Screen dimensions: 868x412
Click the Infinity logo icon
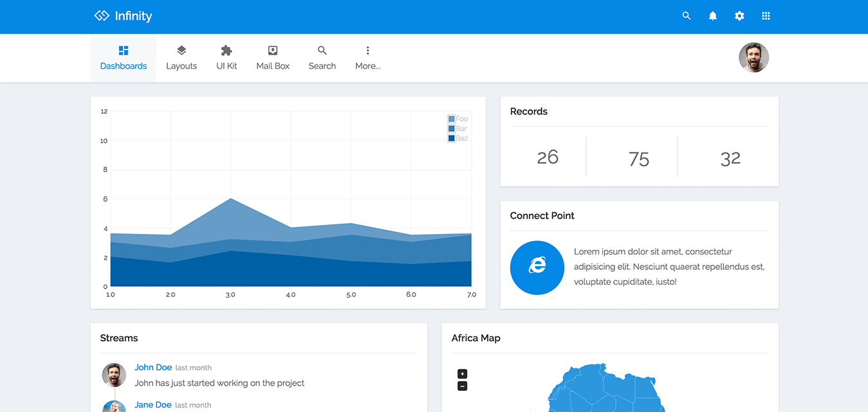[102, 16]
